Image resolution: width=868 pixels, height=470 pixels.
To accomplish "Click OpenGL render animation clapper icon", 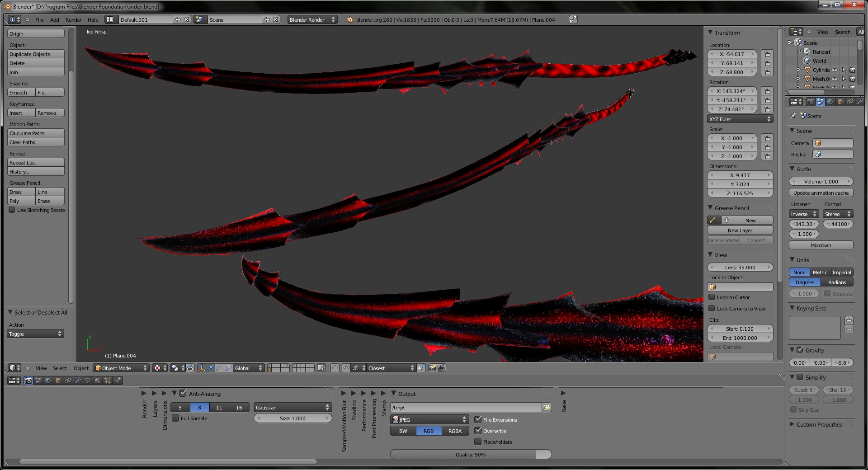I will [x=441, y=368].
